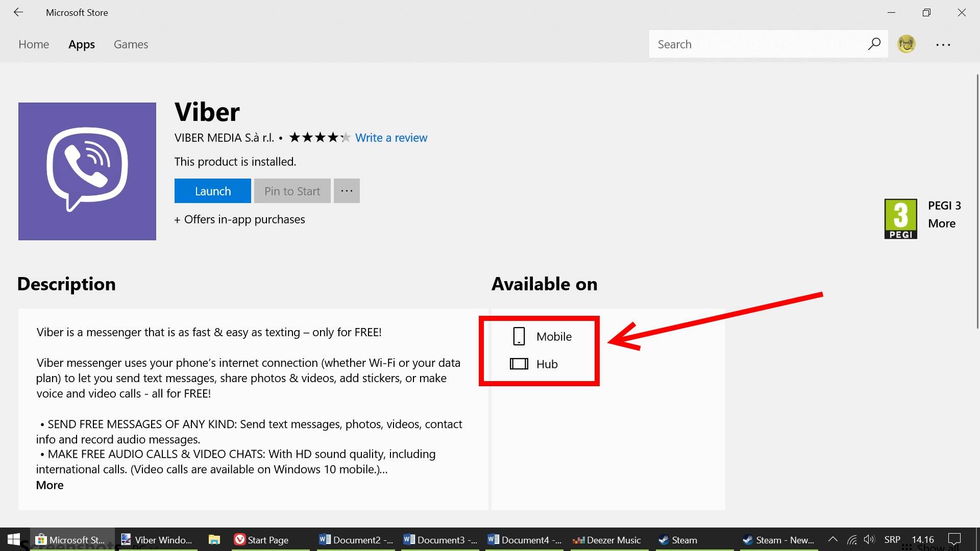Click the search magnifier icon
Viewport: 980px width, 551px height.
874,44
